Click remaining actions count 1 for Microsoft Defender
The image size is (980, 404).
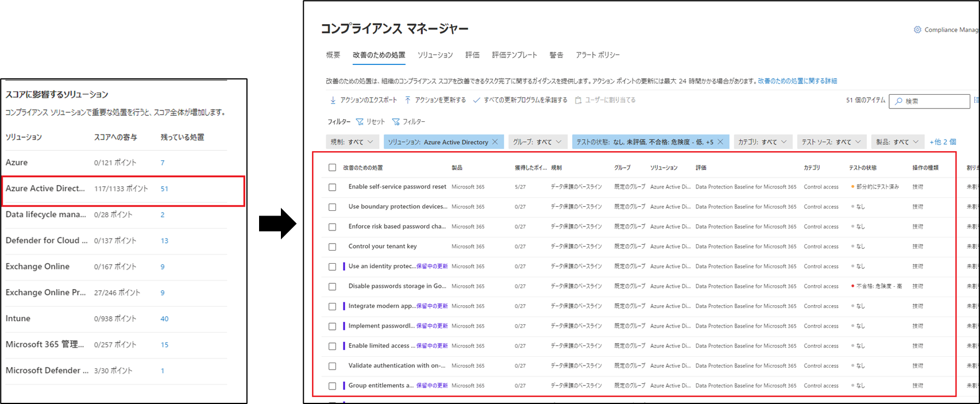pyautogui.click(x=163, y=371)
